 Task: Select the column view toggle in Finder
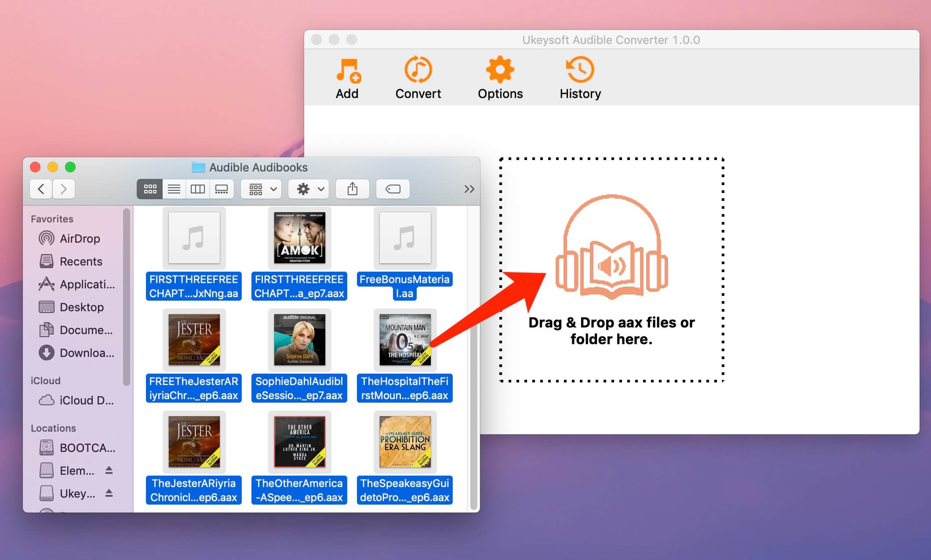coord(198,189)
